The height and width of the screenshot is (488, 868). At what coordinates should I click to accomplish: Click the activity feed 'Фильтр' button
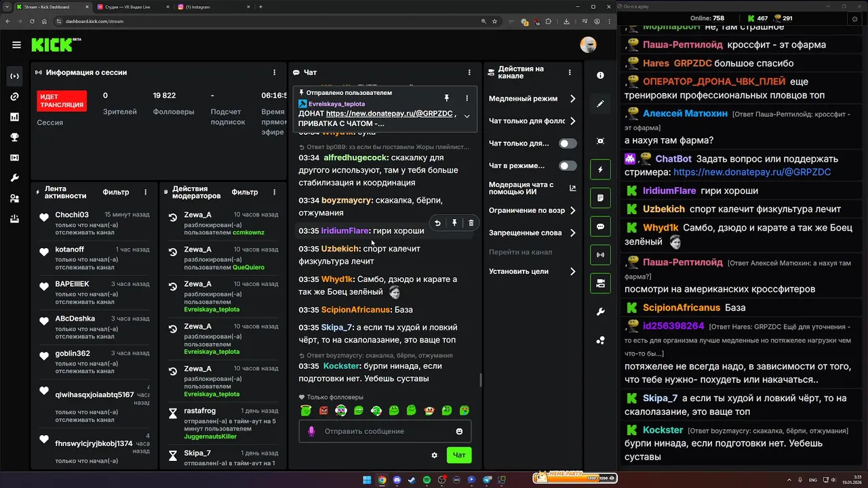(x=116, y=192)
